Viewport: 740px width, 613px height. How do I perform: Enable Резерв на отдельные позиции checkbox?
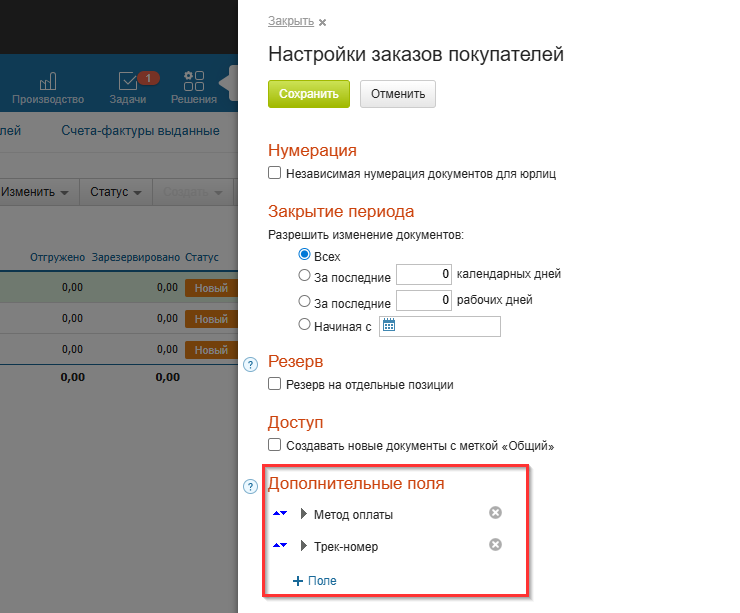tap(275, 384)
